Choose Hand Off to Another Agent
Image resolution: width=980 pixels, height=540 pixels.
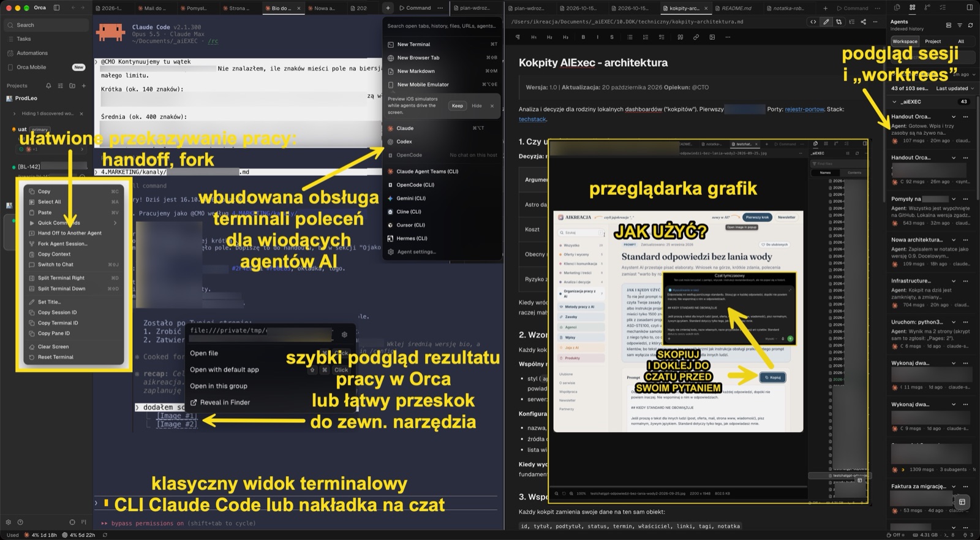[x=73, y=233]
